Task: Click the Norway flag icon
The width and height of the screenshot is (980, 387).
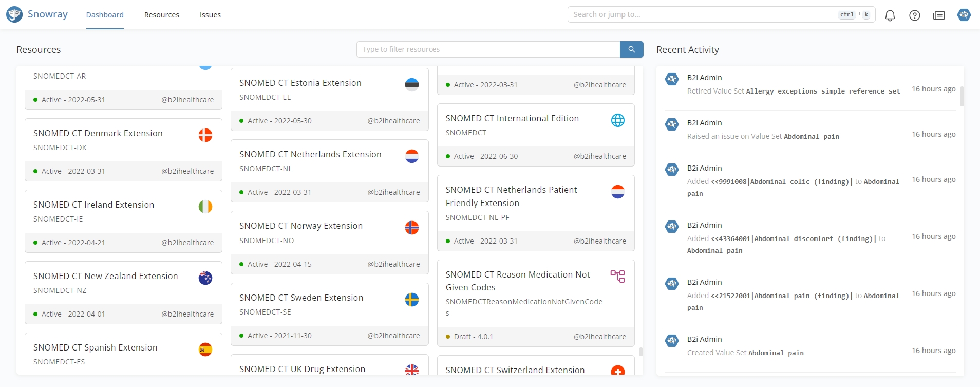Action: [x=412, y=228]
